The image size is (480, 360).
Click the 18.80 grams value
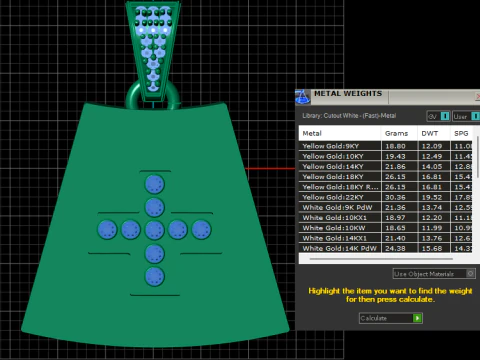coord(395,146)
